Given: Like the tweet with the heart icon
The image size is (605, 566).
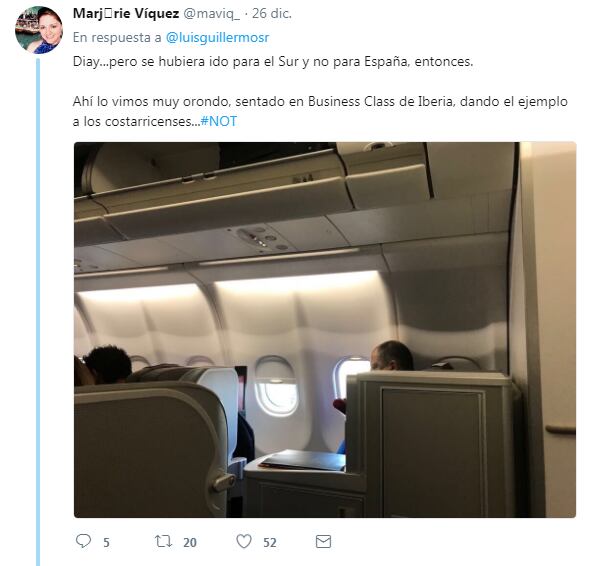Looking at the screenshot, I should point(244,541).
